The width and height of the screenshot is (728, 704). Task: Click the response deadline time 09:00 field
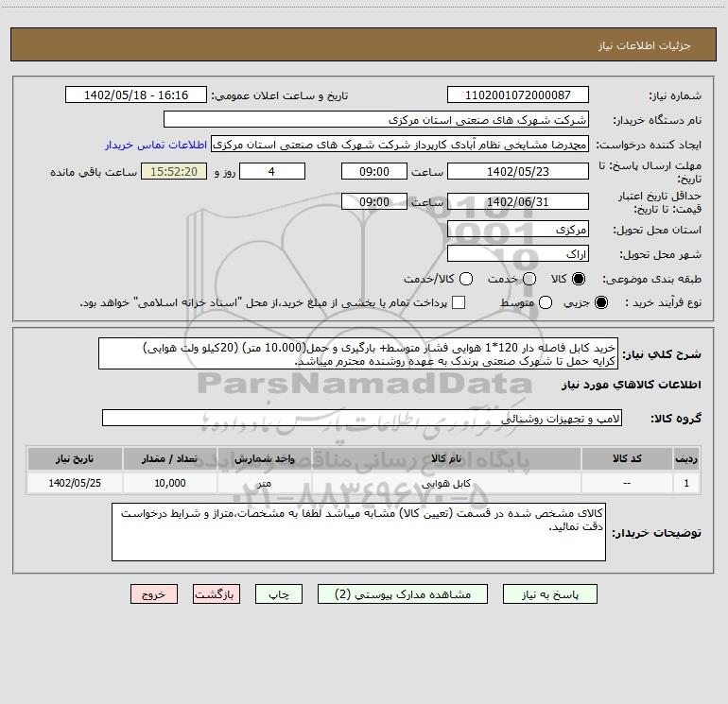pyautogui.click(x=374, y=171)
